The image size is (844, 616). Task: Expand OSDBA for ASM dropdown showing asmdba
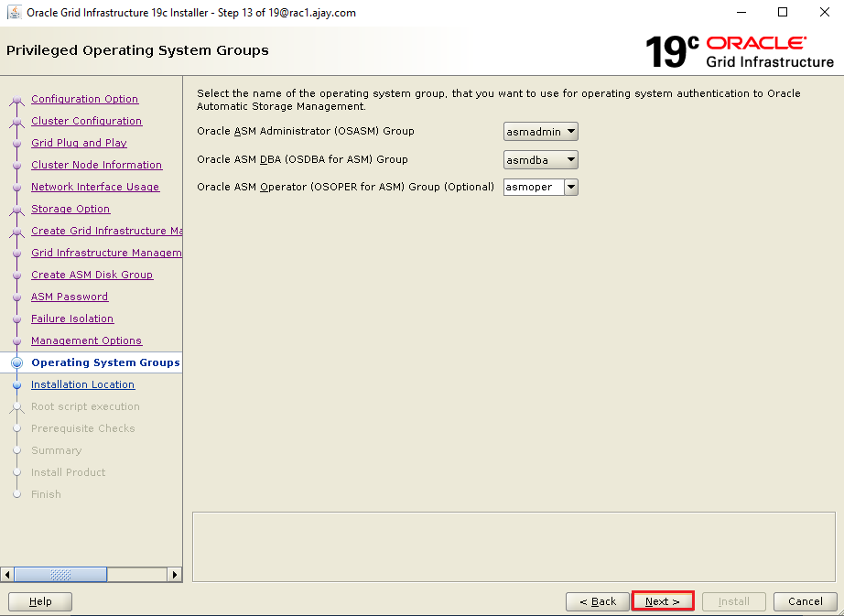540,160
